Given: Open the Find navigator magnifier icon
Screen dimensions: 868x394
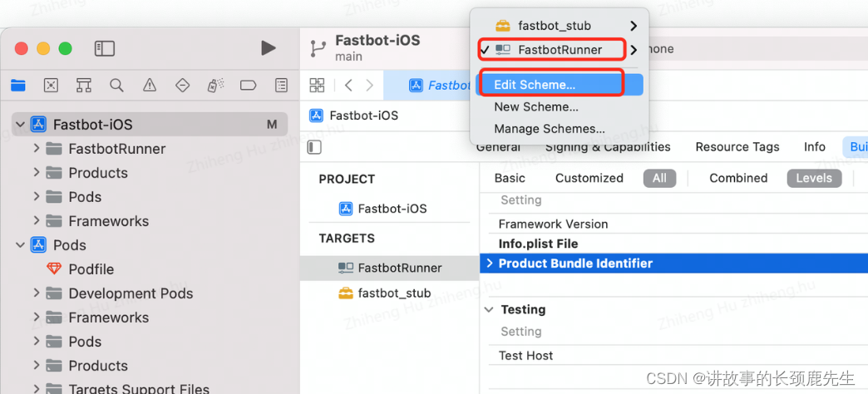Looking at the screenshot, I should tap(116, 86).
